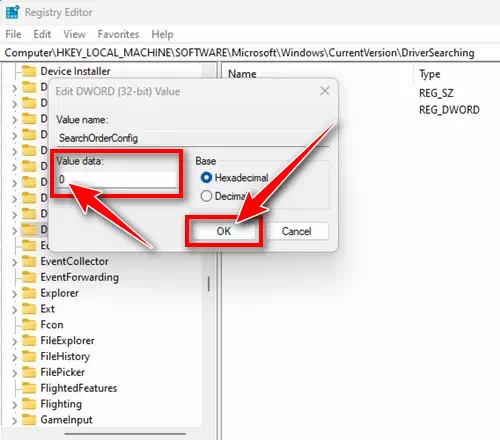Click the Fcon folder icon
This screenshot has height=440, width=500.
(29, 325)
